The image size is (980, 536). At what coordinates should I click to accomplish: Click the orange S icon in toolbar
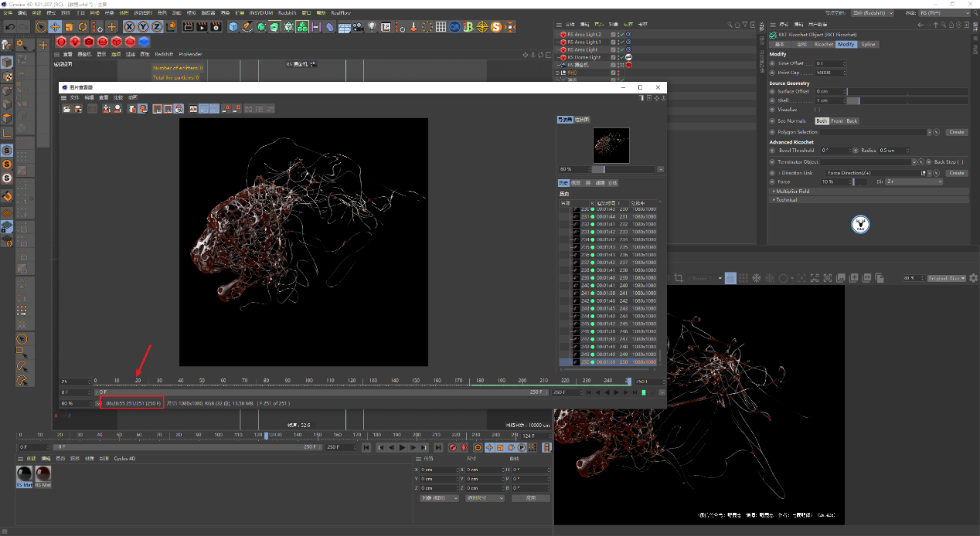[x=495, y=27]
